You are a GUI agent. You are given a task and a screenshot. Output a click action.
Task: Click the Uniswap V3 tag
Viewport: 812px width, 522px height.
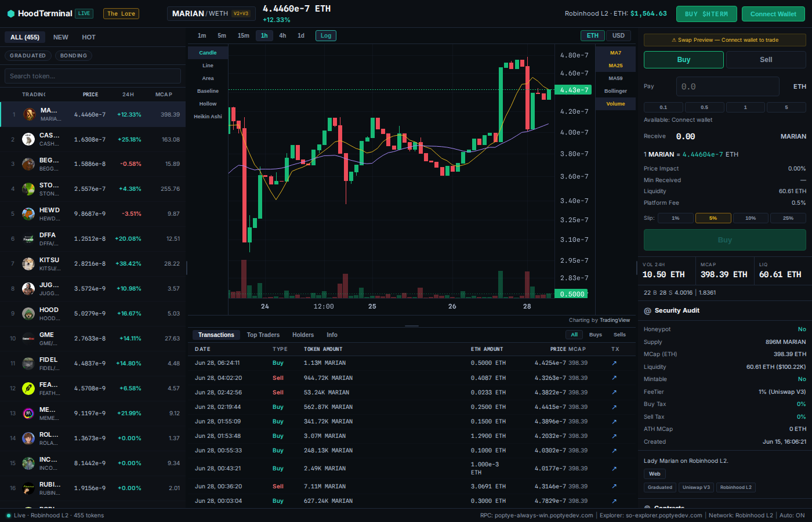click(x=696, y=487)
